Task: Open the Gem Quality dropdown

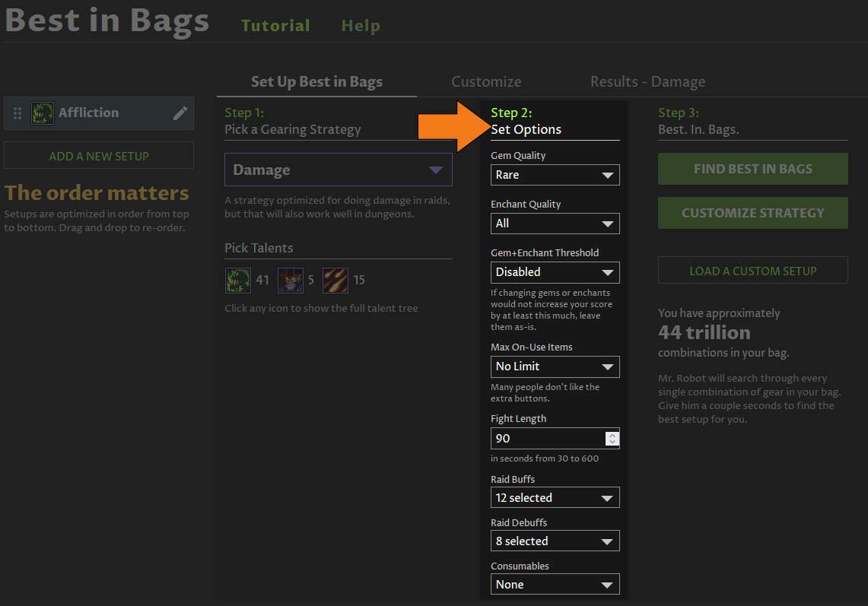Action: (555, 175)
